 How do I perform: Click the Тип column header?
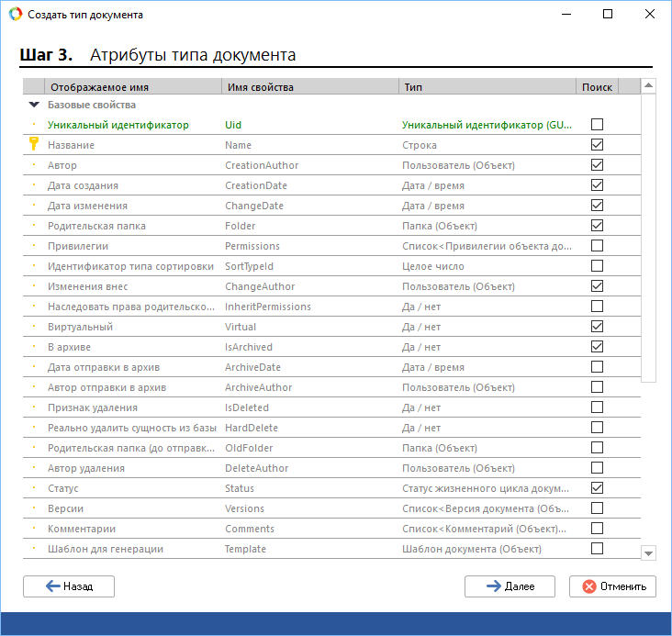[487, 87]
